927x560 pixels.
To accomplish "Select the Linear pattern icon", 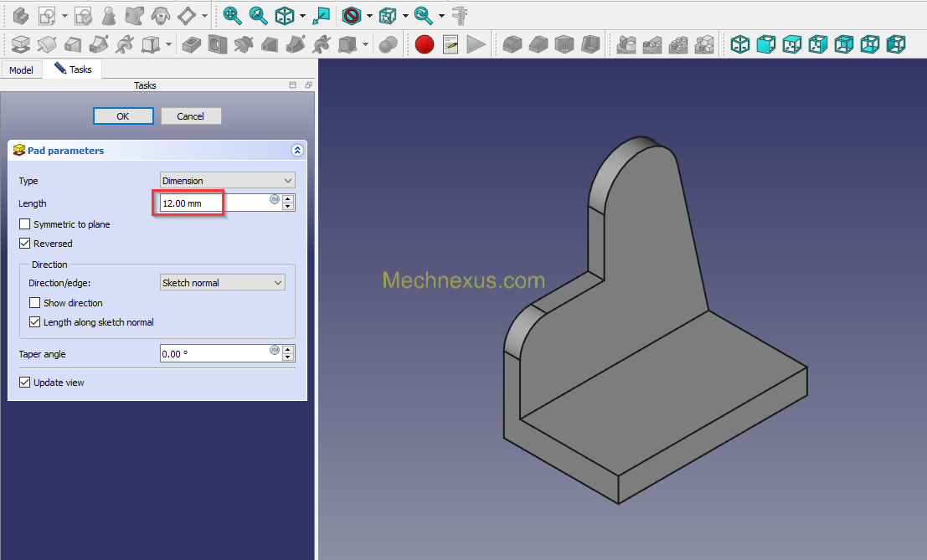I will point(652,45).
